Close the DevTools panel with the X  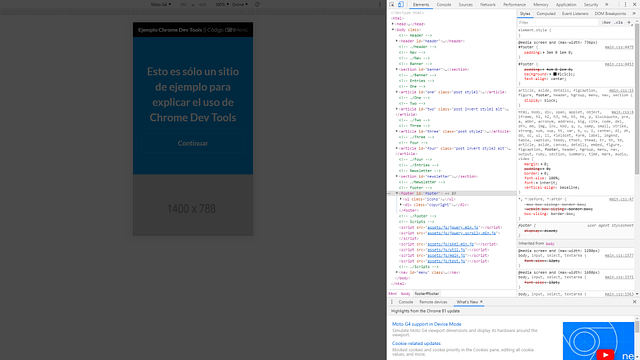pos(635,4)
